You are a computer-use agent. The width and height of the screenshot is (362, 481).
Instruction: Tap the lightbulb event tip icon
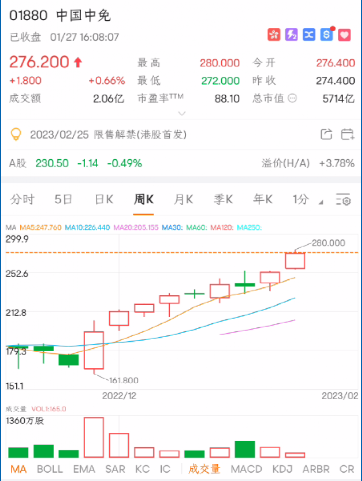tap(16, 134)
